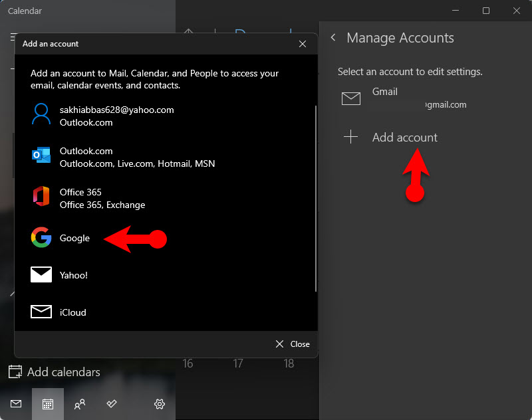Image resolution: width=532 pixels, height=420 pixels.
Task: Open Mail from the bottom navigation bar
Action: pyautogui.click(x=16, y=403)
